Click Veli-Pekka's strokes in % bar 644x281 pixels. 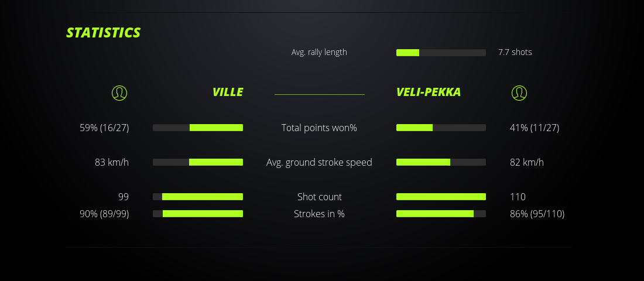coord(441,214)
